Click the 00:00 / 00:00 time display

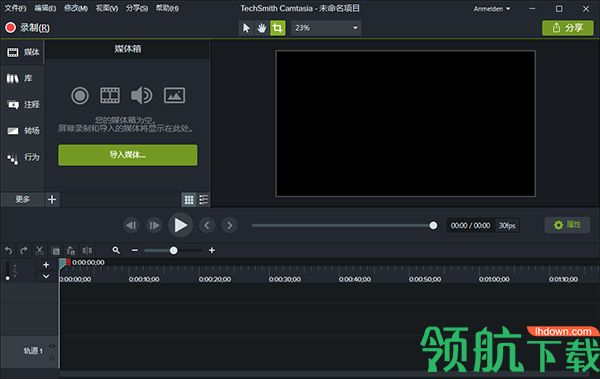470,225
